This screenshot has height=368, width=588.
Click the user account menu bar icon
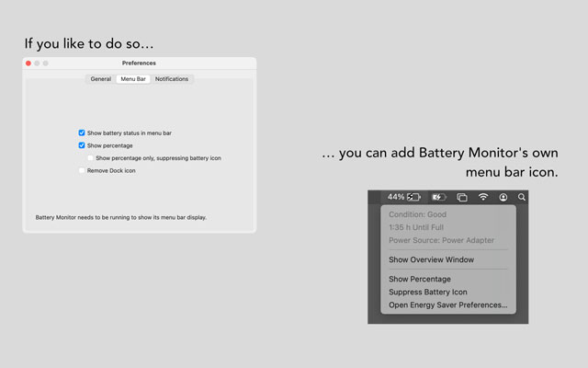pos(503,197)
